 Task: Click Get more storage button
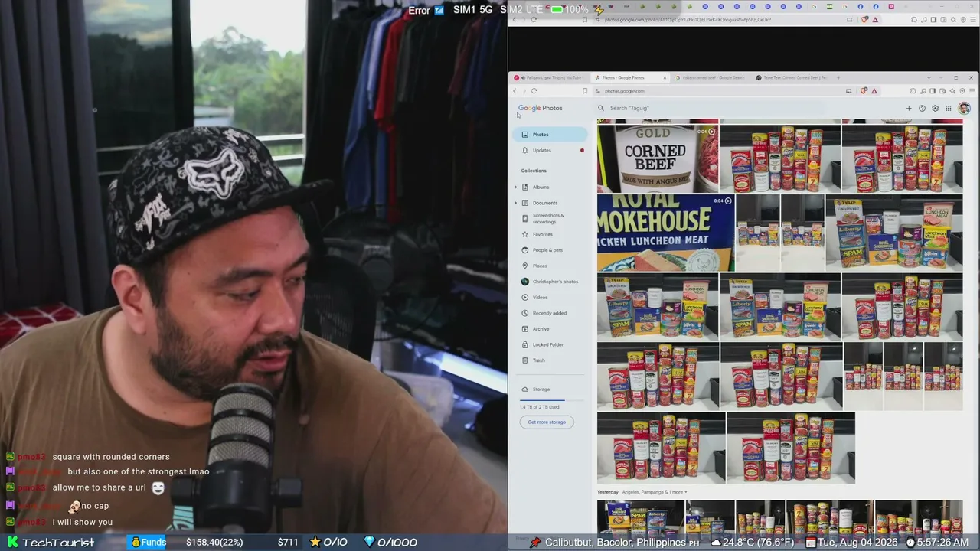click(547, 422)
